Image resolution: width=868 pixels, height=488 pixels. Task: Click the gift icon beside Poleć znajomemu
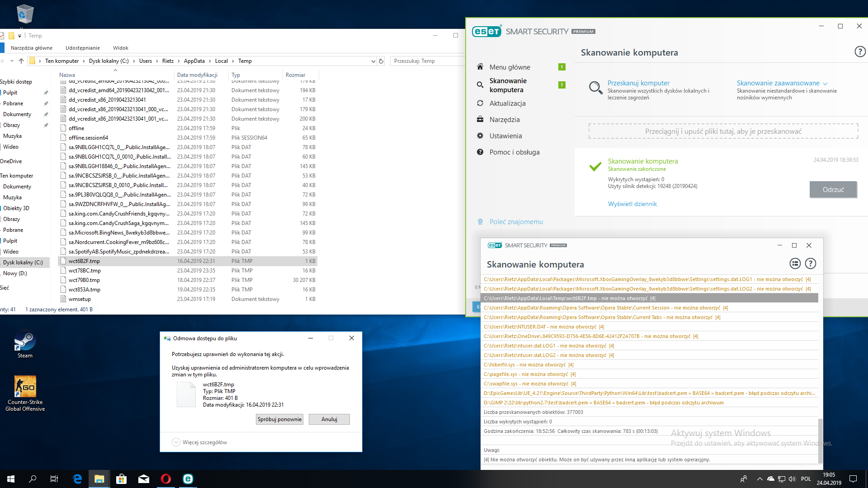(480, 221)
